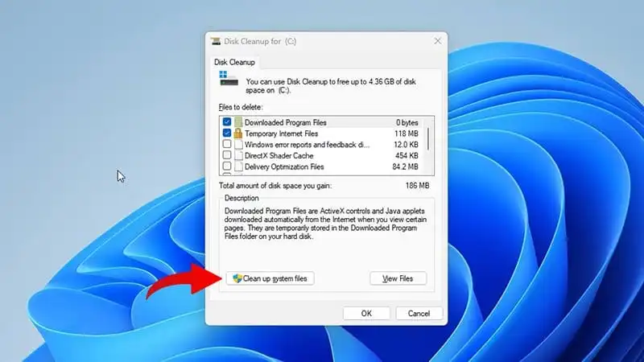Select the Disk Cleanup tab
Screen dimensions: 644x362
(x=234, y=63)
